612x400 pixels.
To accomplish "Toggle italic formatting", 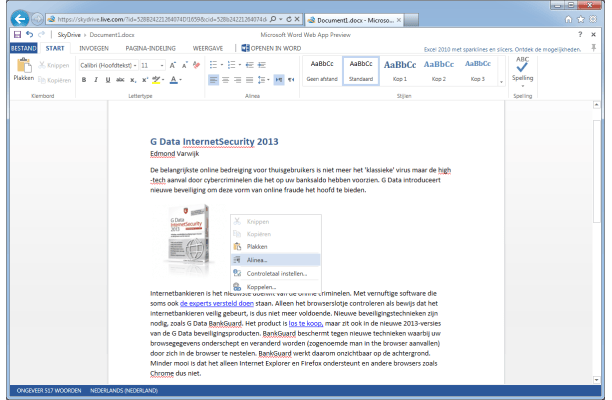I will (x=96, y=80).
